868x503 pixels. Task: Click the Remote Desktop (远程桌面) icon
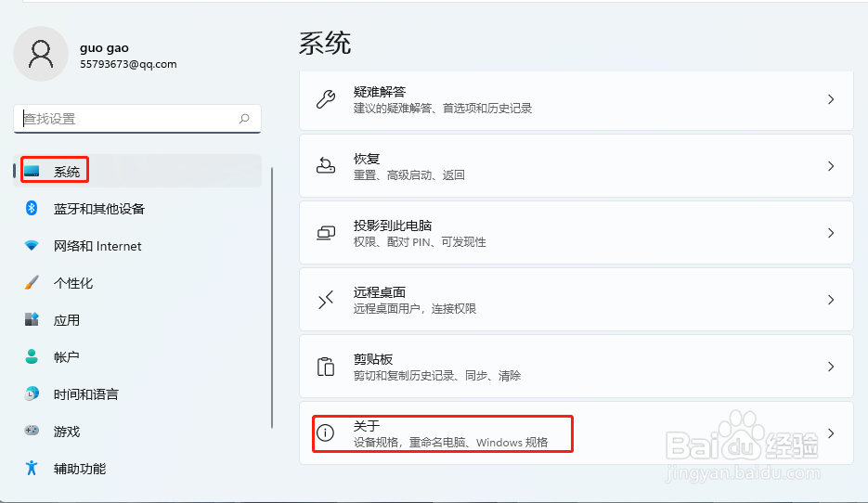click(x=326, y=300)
